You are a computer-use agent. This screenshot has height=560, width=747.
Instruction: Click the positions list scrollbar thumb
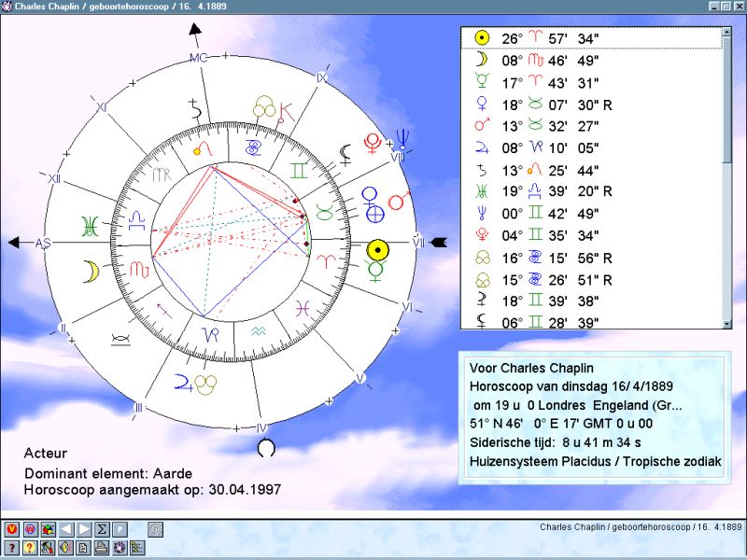(x=726, y=99)
